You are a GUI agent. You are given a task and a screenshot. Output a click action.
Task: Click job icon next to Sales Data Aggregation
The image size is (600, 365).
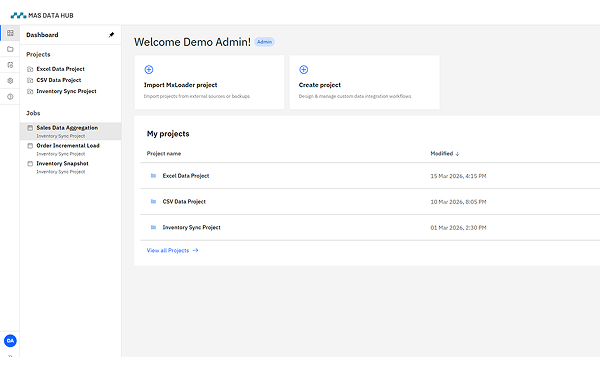(30, 128)
